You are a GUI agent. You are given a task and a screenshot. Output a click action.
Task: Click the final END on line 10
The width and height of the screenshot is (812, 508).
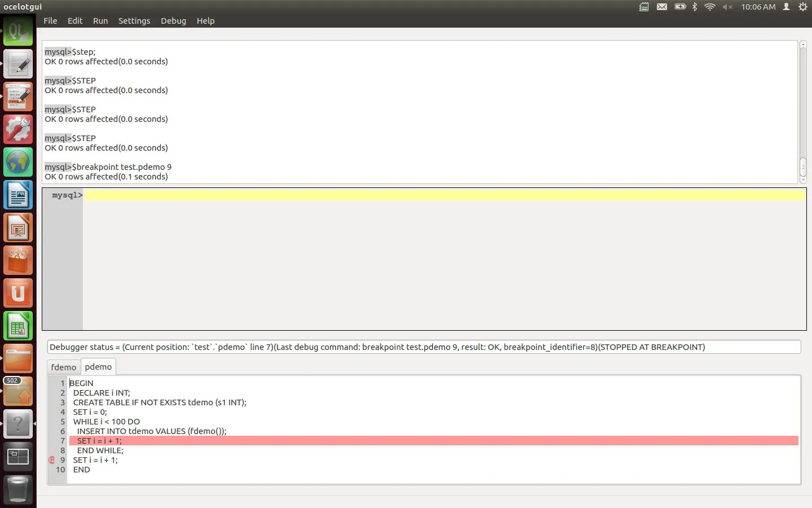tap(81, 470)
